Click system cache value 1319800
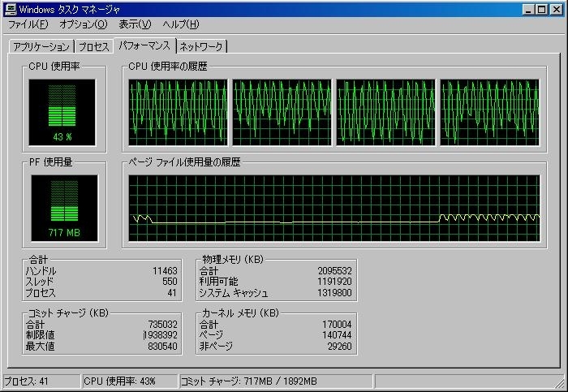568x392 pixels. click(334, 293)
